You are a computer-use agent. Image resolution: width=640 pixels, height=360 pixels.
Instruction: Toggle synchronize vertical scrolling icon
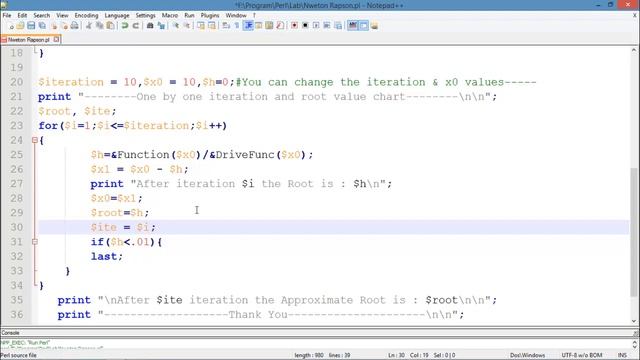tap(201, 26)
